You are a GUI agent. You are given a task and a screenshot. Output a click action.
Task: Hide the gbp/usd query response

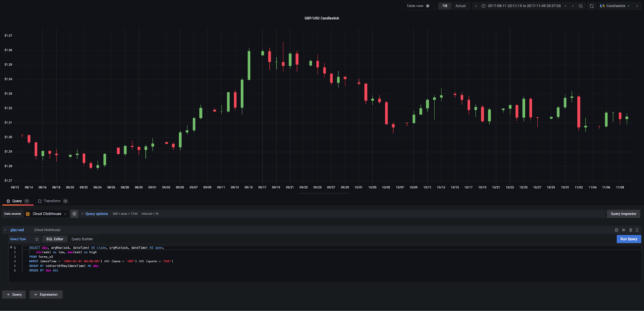point(623,230)
